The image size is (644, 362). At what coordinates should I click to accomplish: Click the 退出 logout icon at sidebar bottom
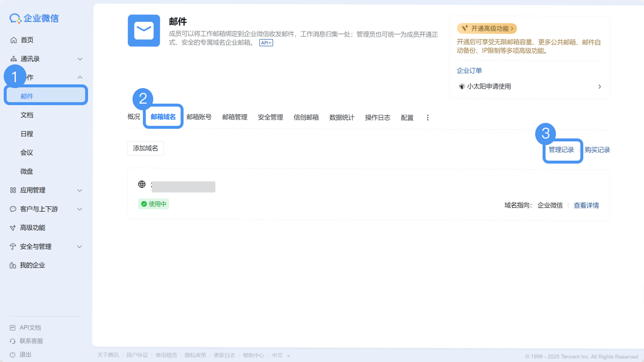click(x=12, y=354)
